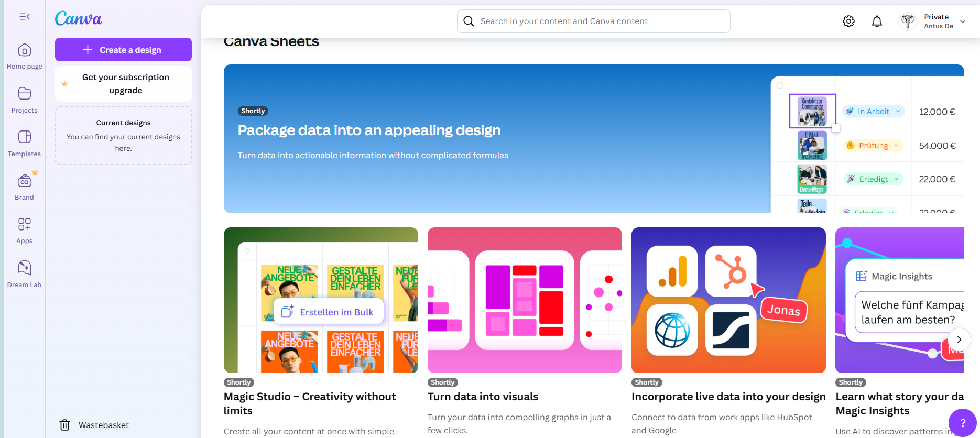Select the Kontakt zur Community sheet thumbnail
Image resolution: width=980 pixels, height=438 pixels.
coord(812,111)
